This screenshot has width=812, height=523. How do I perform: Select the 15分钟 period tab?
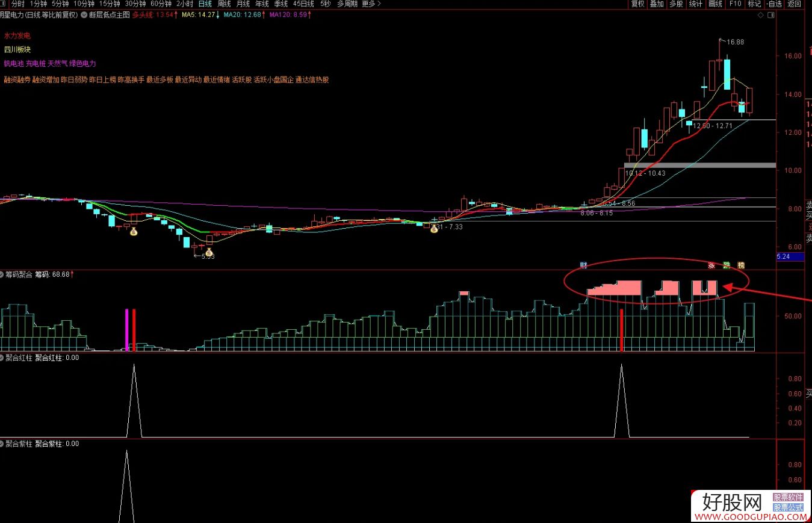[110, 4]
